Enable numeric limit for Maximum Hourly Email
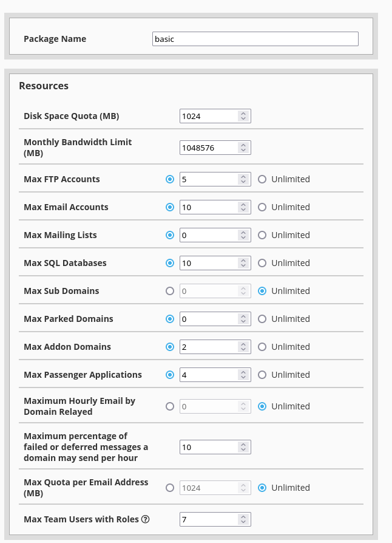Viewport: 392px width, 543px height. pyautogui.click(x=170, y=406)
